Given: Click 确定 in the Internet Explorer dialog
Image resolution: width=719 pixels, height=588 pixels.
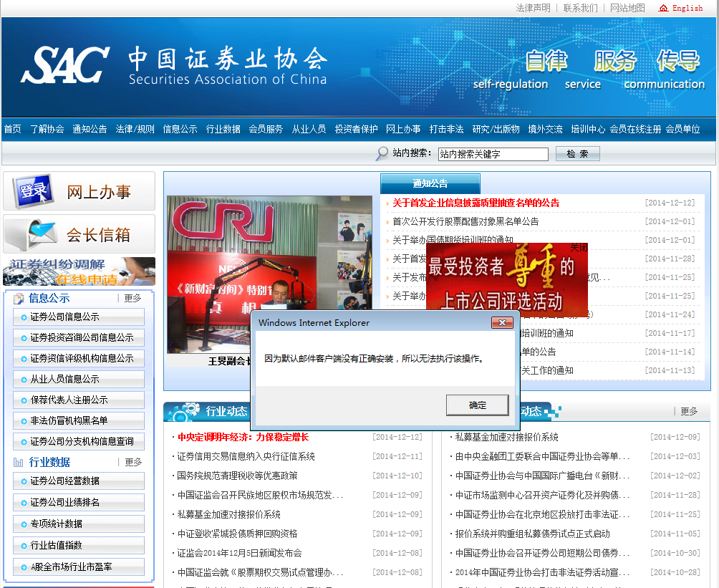Looking at the screenshot, I should (476, 405).
